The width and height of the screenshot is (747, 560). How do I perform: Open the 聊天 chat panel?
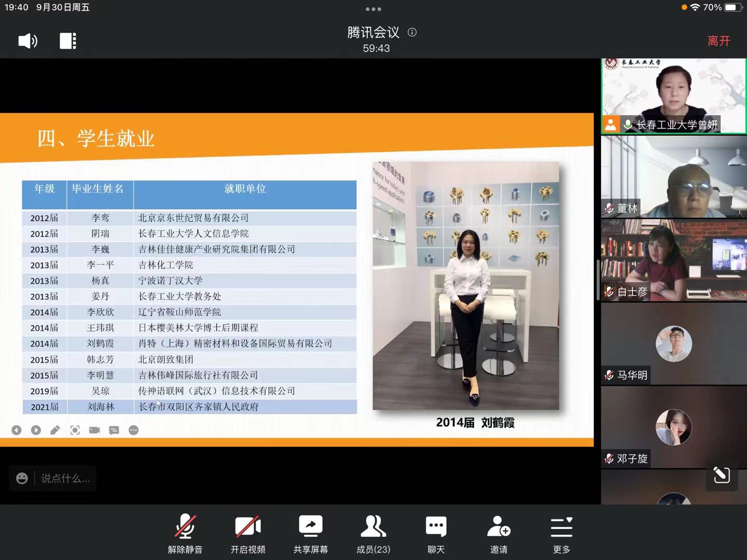tap(436, 534)
